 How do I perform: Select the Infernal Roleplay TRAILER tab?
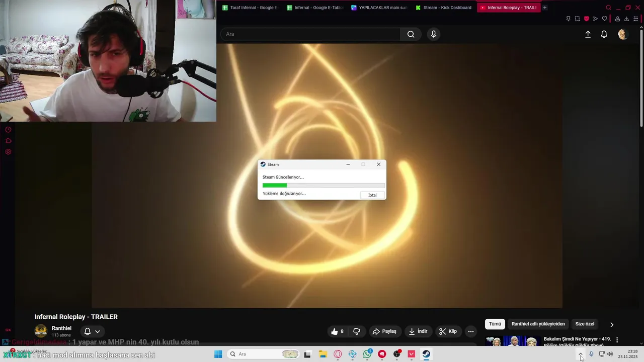point(508,8)
